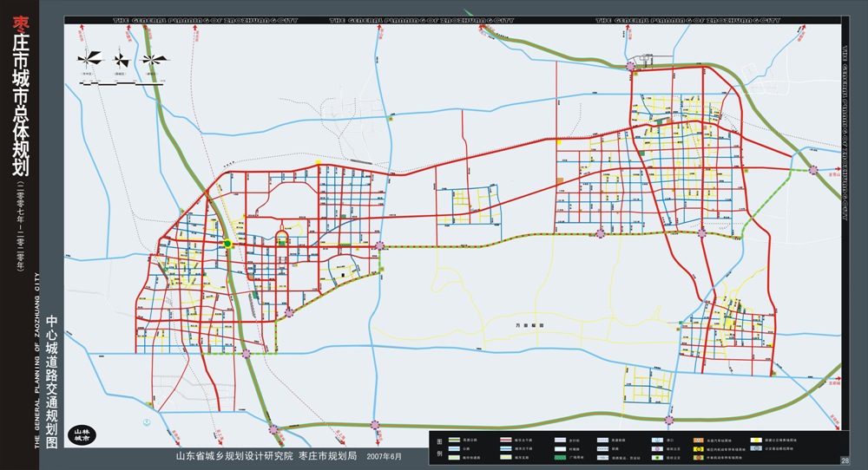The height and width of the screenshot is (470, 868).
Task: Click the red-striped main road swatch in legend
Action: coord(505,441)
